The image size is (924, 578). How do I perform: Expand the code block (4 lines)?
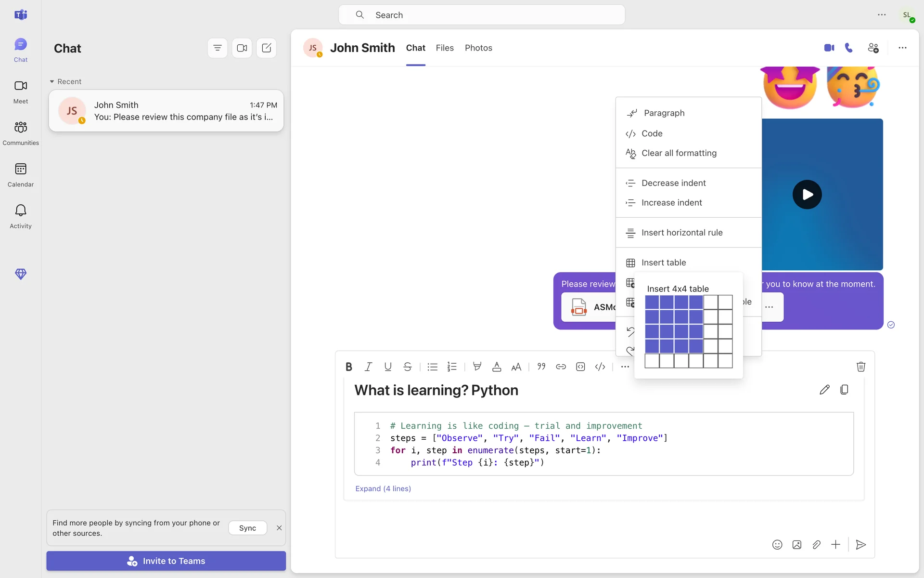pos(383,488)
